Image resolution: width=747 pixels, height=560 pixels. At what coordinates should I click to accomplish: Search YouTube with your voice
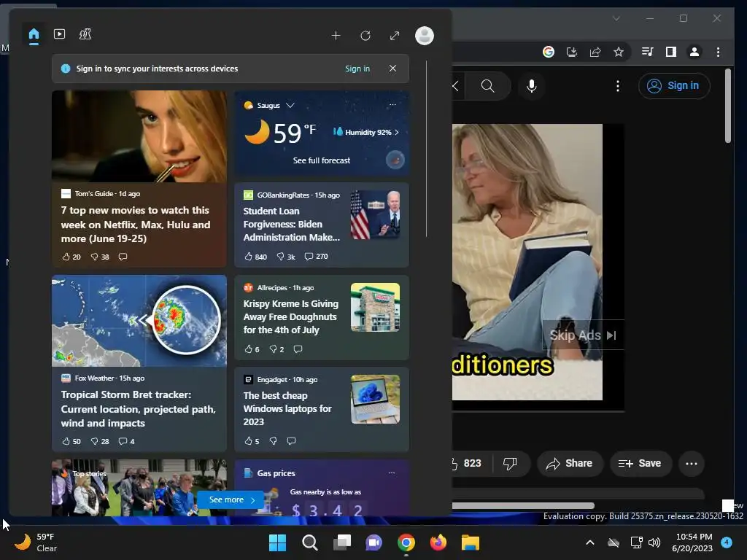(532, 86)
